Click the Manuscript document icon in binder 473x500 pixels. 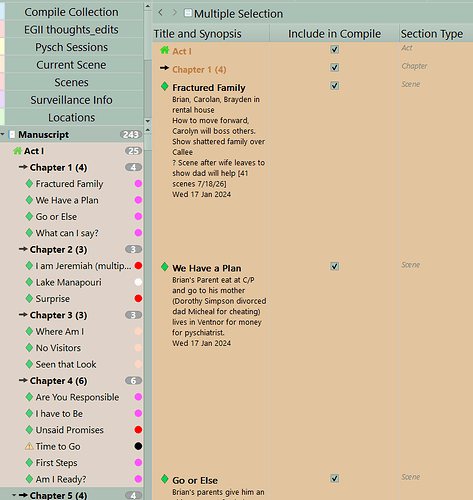(x=12, y=134)
